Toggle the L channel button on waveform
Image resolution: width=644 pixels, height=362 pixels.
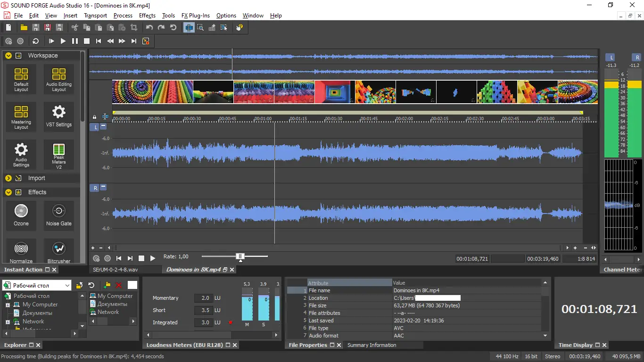click(x=95, y=127)
